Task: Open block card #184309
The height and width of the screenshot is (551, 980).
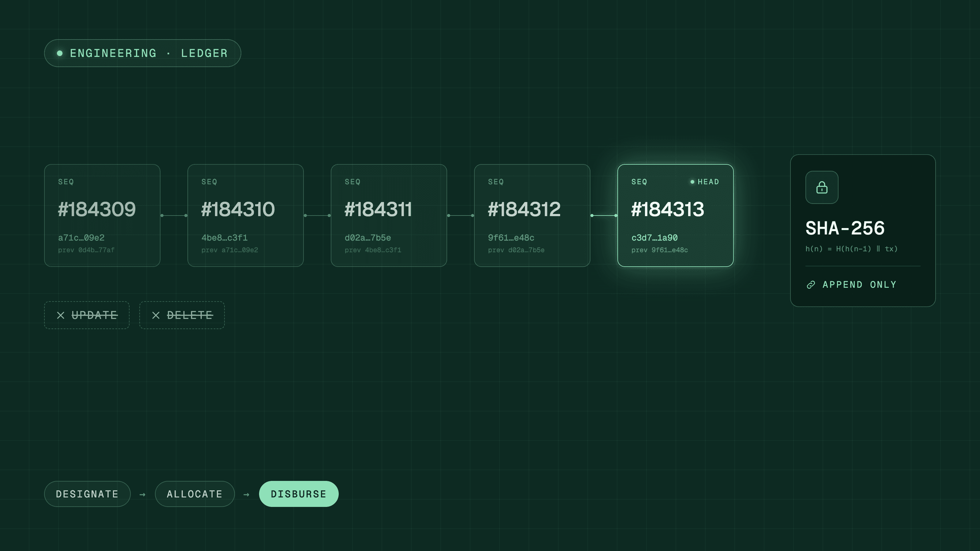Action: [x=102, y=216]
